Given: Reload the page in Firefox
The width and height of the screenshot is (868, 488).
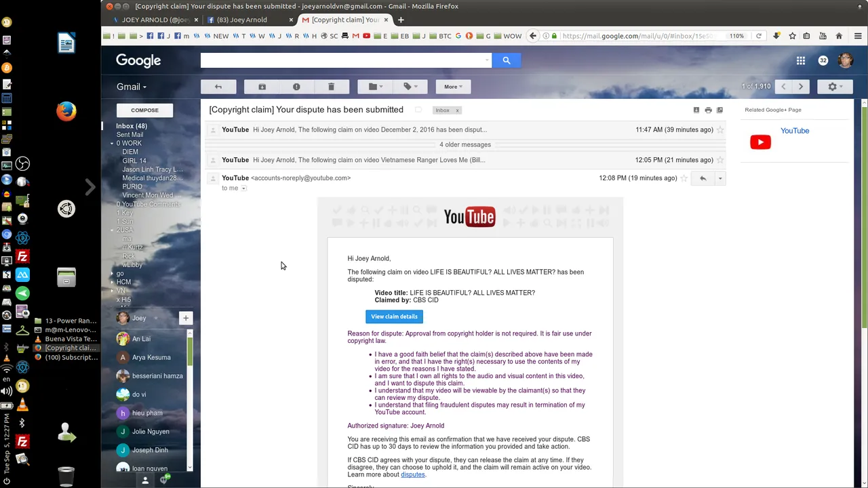Looking at the screenshot, I should point(759,36).
